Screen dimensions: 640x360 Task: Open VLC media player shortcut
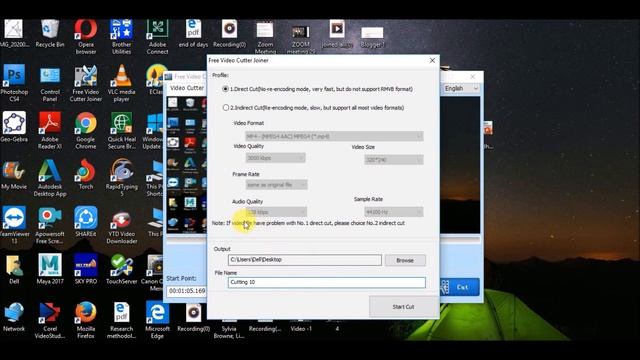pyautogui.click(x=122, y=83)
